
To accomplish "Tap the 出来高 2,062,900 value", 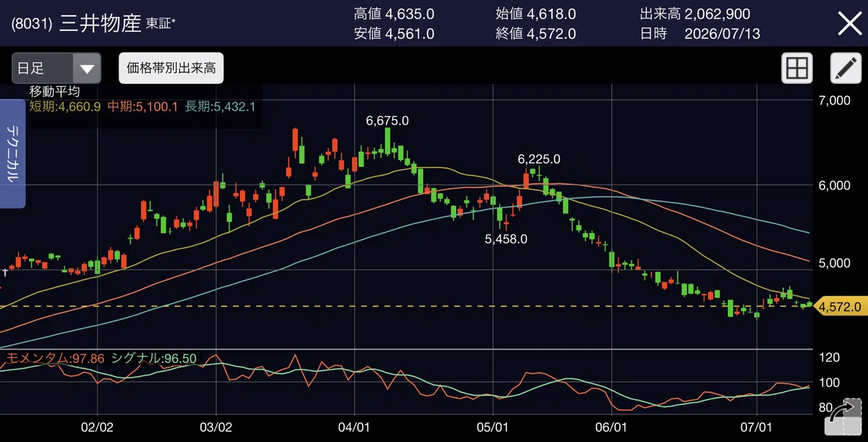I will pos(695,14).
